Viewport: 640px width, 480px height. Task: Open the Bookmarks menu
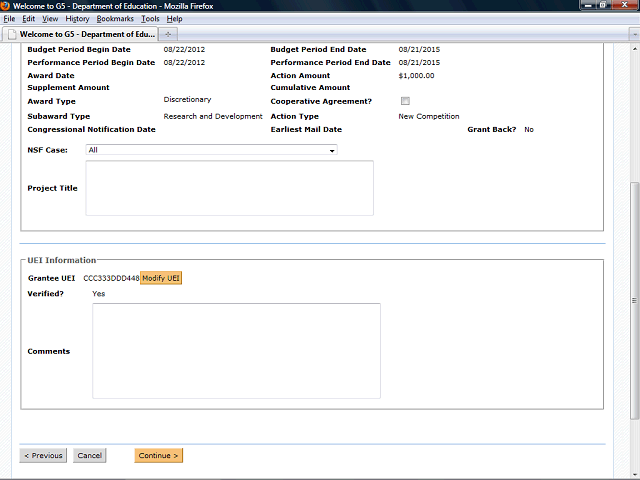(114, 19)
